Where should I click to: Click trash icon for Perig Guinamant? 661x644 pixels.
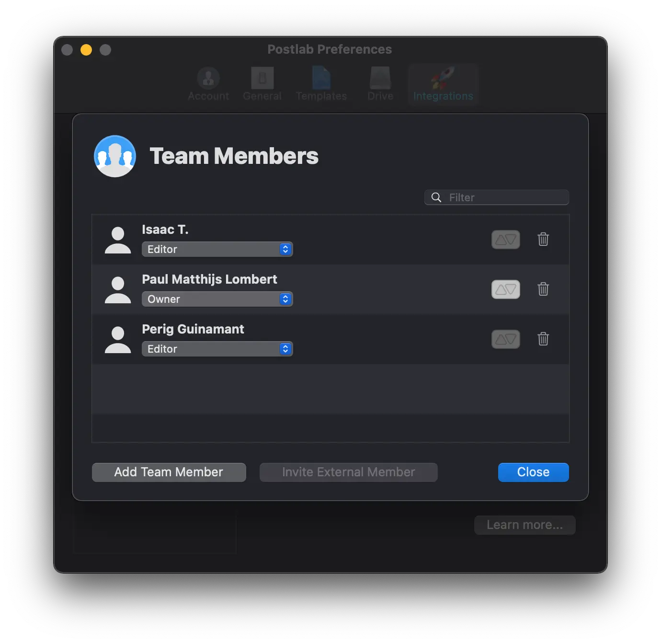point(543,339)
